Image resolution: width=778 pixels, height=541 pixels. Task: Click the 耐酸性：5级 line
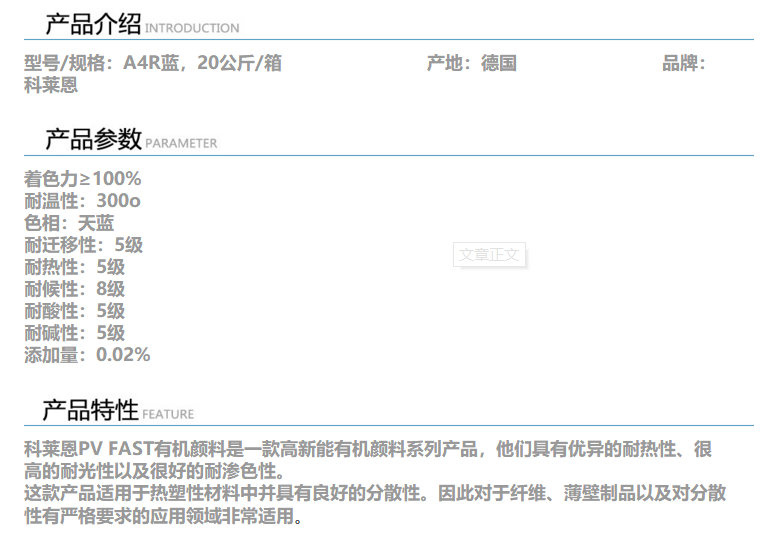(75, 311)
